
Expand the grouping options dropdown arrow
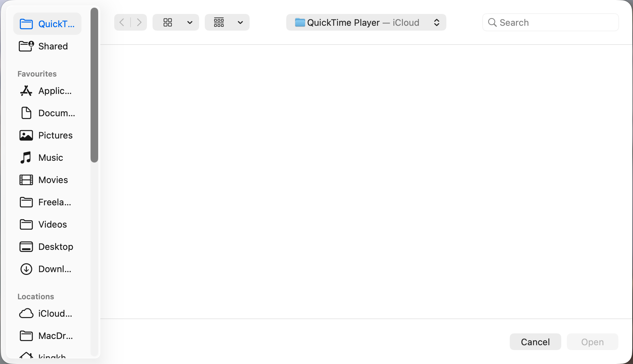click(240, 23)
